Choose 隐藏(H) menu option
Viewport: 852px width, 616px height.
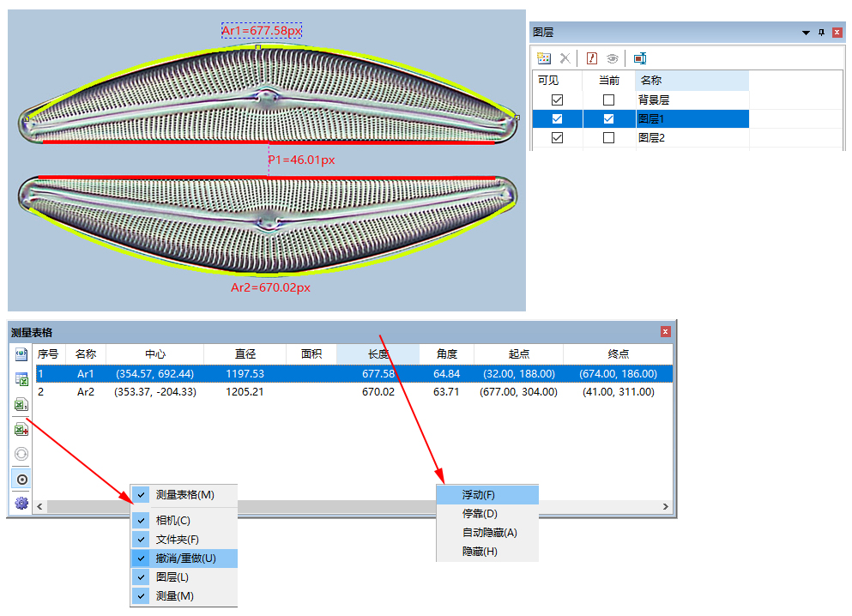click(487, 552)
